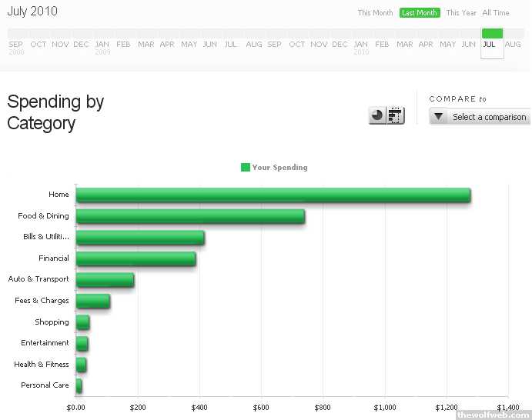Screen dimensions: 532x420
Task: Select the This Month time range
Action: point(375,13)
